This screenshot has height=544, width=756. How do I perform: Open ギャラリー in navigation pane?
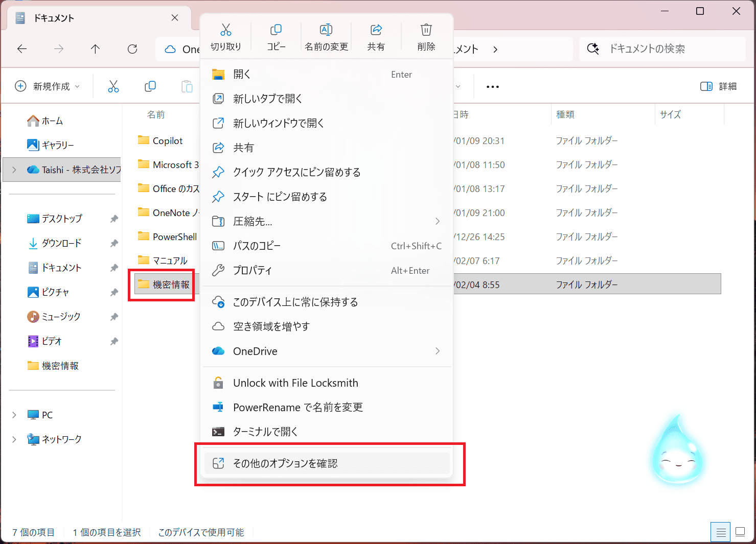[x=50, y=145]
